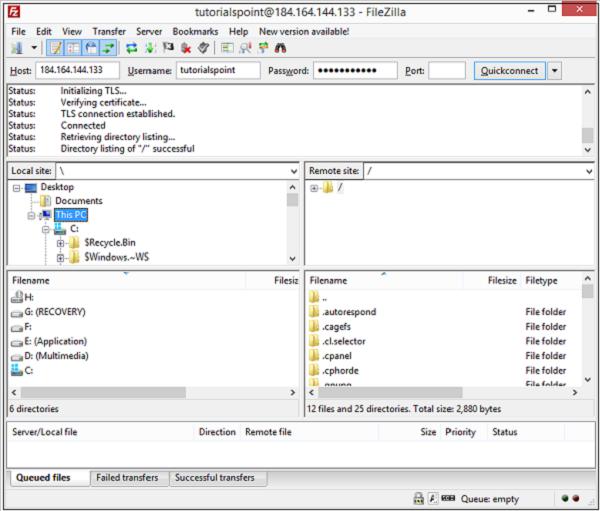The width and height of the screenshot is (600, 511).
Task: Cancel the current operation
Action: coord(168,48)
